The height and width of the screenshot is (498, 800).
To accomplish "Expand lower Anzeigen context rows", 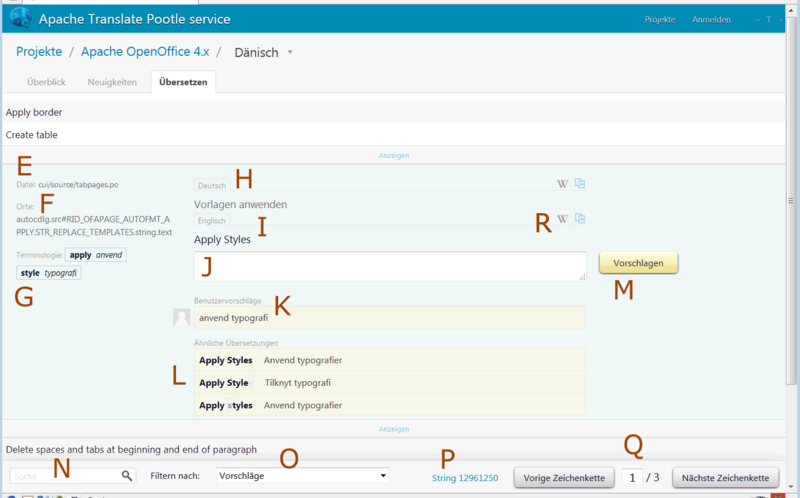I will point(393,429).
